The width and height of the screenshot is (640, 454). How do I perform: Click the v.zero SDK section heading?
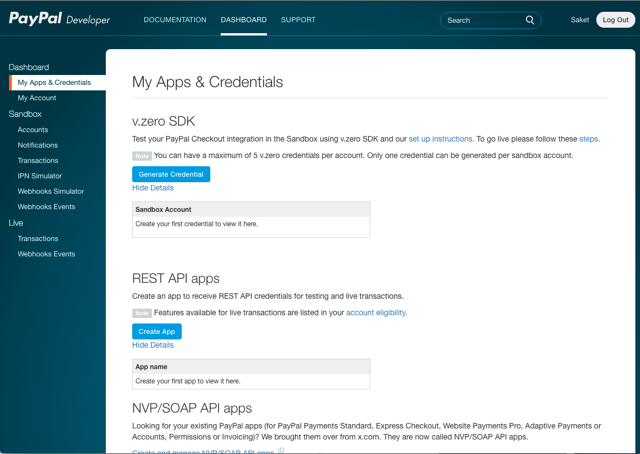163,121
